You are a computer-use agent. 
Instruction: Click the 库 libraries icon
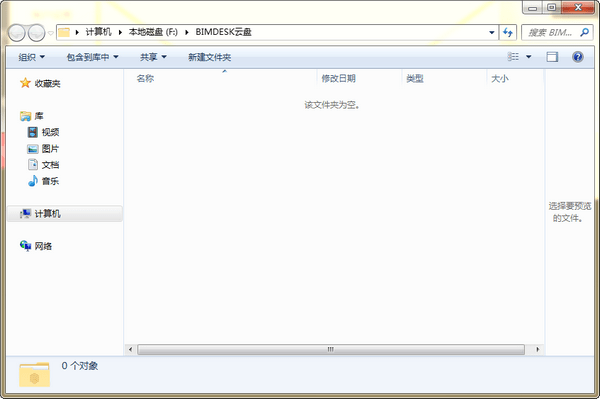coord(26,116)
